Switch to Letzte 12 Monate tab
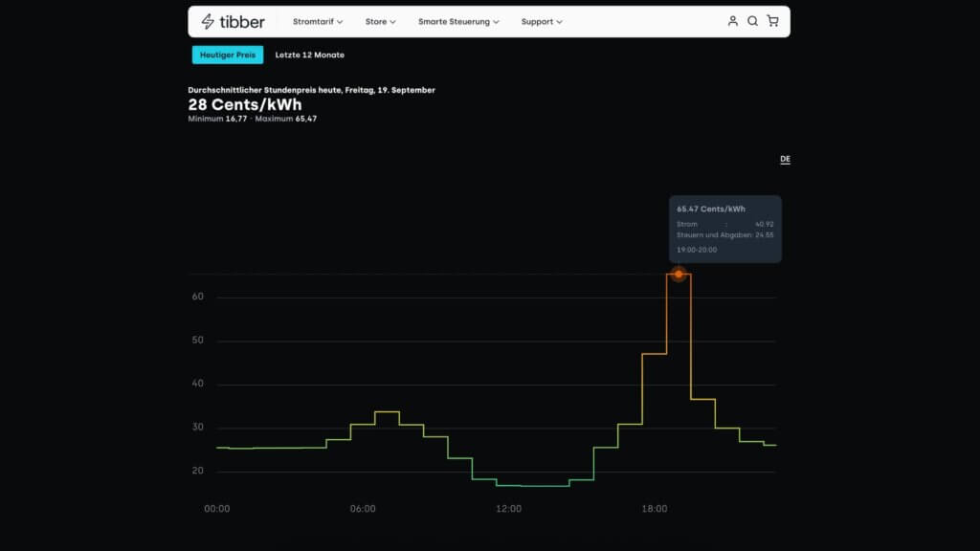 click(309, 55)
